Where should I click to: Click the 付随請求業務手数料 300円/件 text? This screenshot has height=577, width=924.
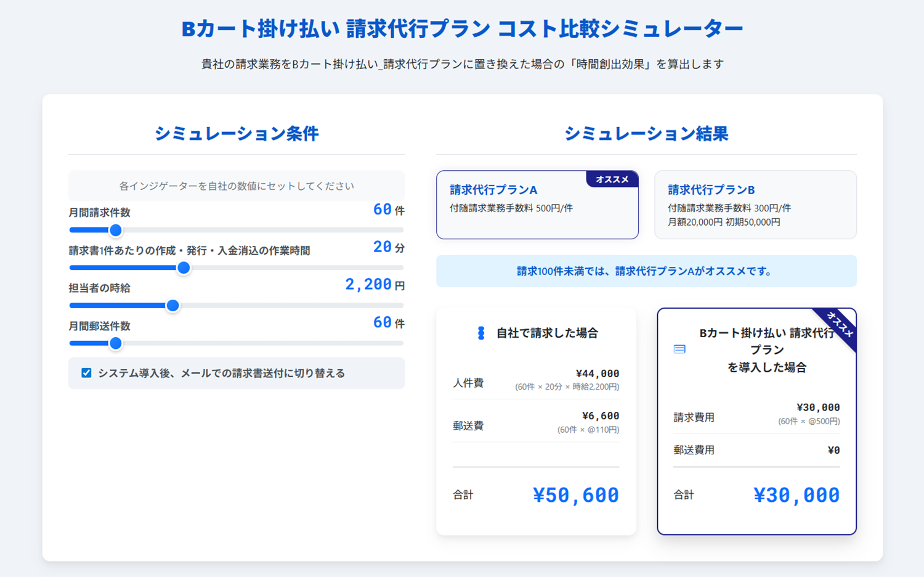pos(729,208)
